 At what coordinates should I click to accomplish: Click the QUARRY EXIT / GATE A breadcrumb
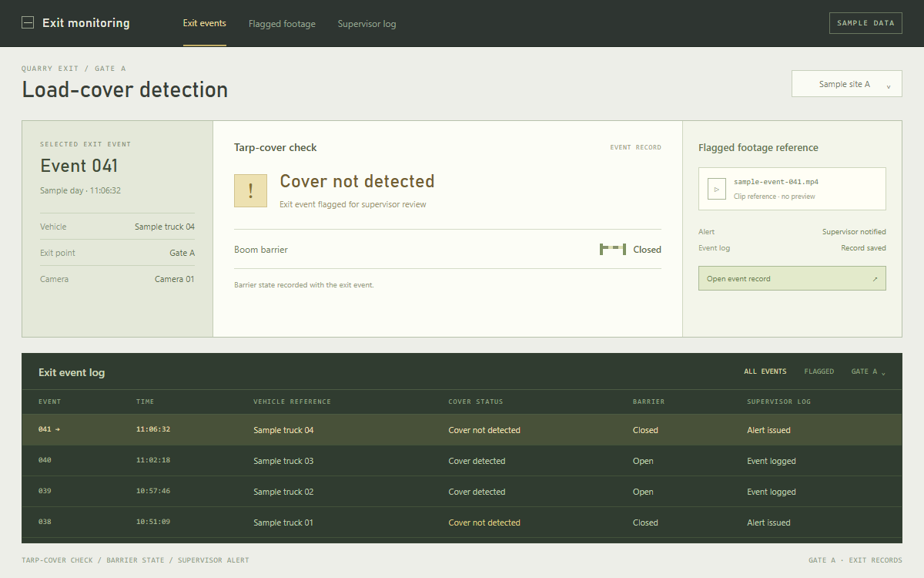click(x=74, y=69)
